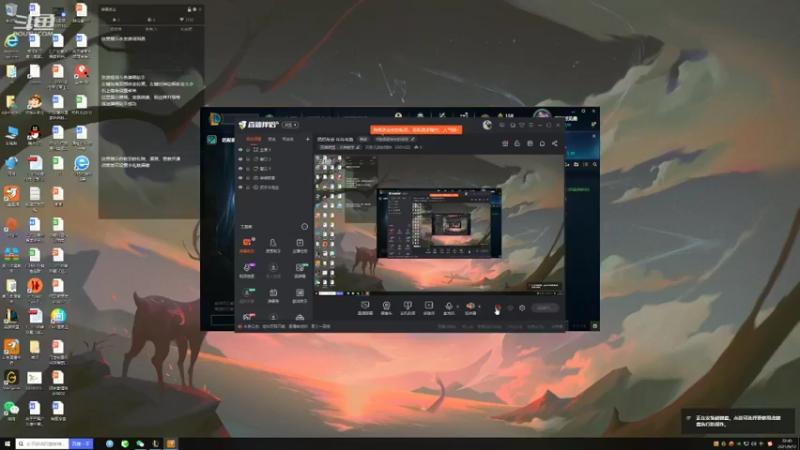The height and width of the screenshot is (450, 800).
Task: Open the clipboard tool at the end of the first toolbox row
Action: [299, 245]
